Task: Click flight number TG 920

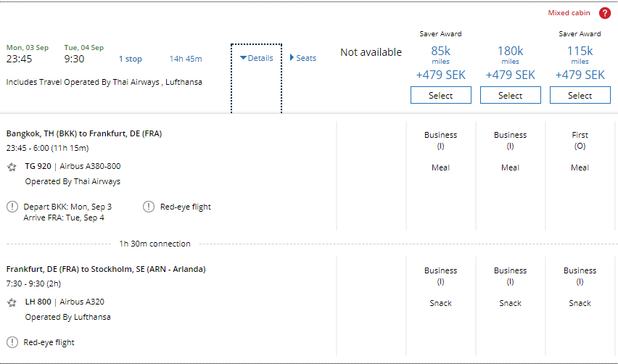Action: coord(38,166)
